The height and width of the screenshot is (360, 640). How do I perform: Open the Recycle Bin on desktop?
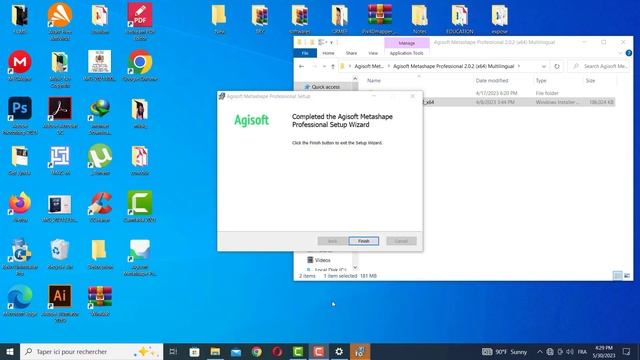tap(60, 254)
